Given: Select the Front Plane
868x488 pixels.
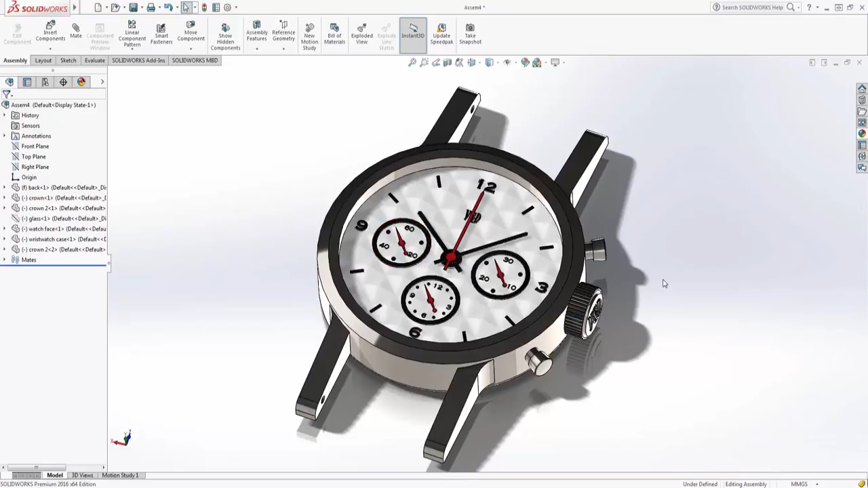Looking at the screenshot, I should pos(30,146).
